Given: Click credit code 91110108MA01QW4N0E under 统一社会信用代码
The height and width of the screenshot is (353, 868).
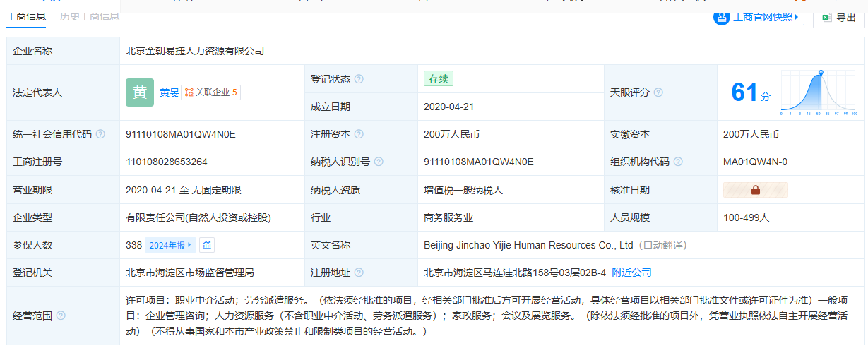Looking at the screenshot, I should tap(181, 134).
